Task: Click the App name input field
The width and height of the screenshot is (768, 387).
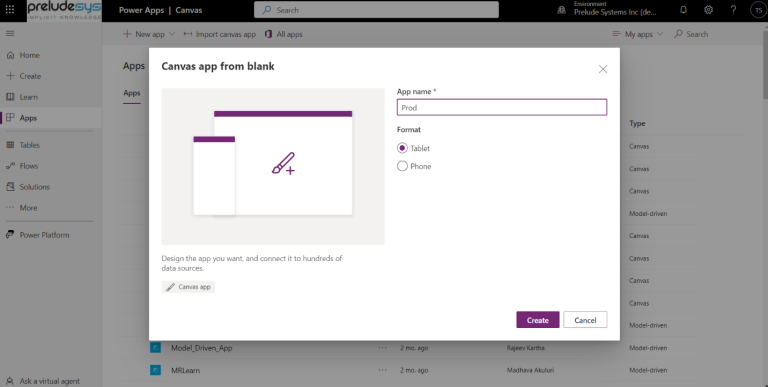Action: (x=502, y=107)
